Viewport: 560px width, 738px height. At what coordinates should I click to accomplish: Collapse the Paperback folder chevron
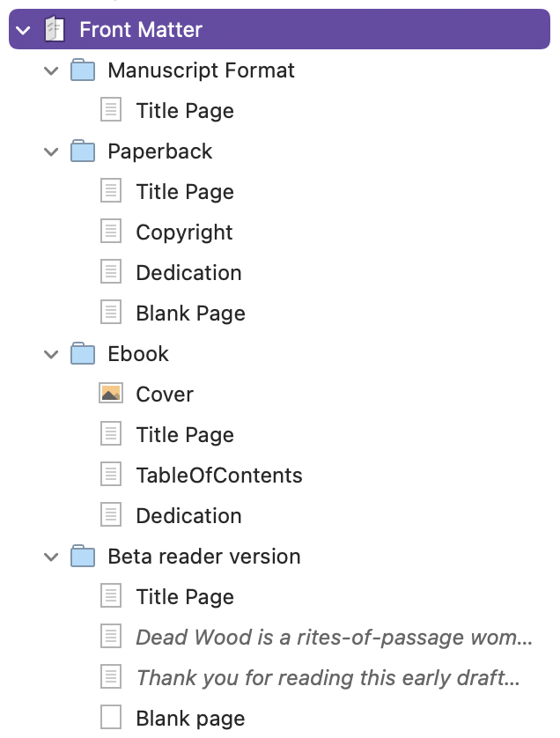51,152
